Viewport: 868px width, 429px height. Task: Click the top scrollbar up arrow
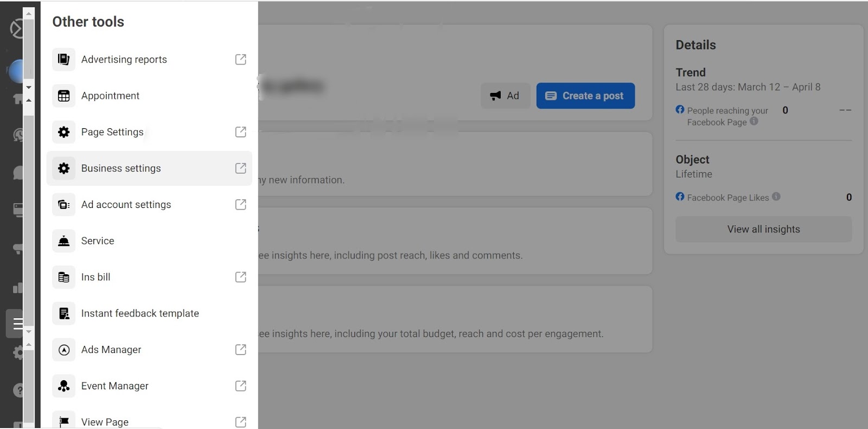pyautogui.click(x=29, y=13)
